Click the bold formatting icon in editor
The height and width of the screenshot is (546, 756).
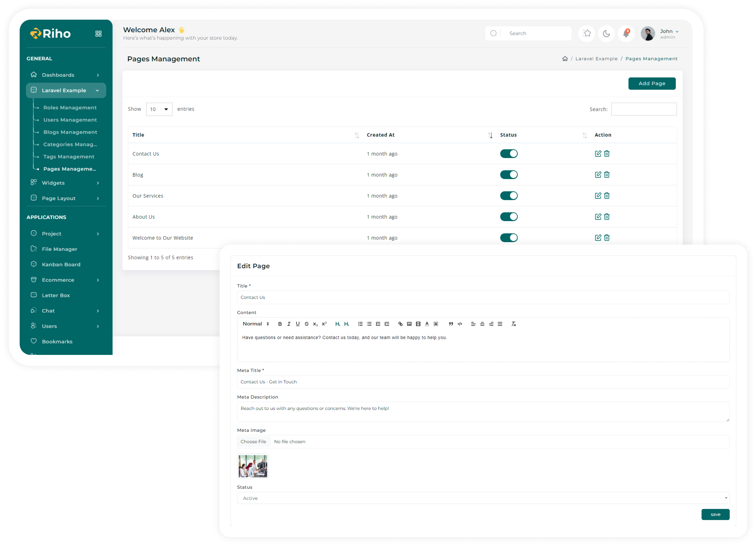point(280,324)
